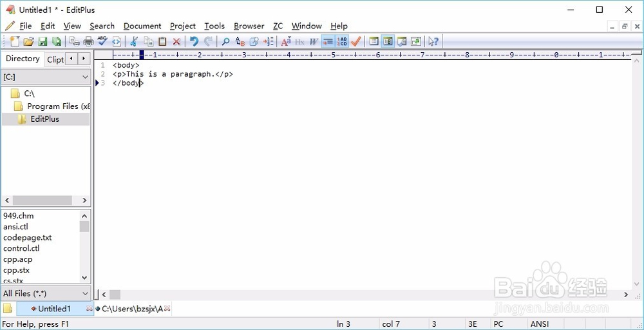Click editor horizontal scrollbar right arrow

(626, 295)
